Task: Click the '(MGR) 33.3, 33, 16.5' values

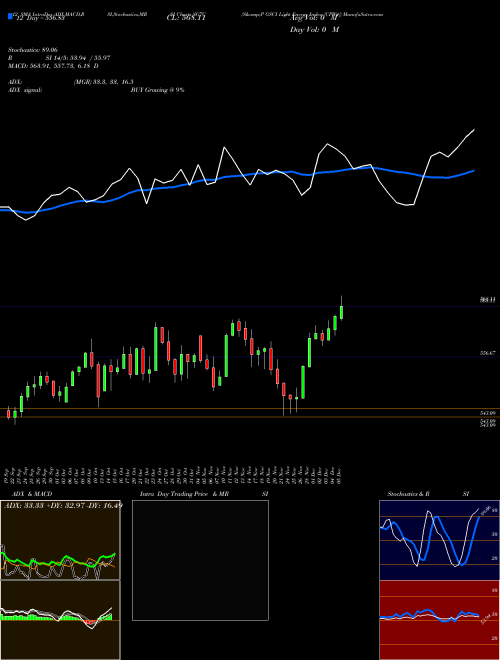Action: pyautogui.click(x=104, y=82)
